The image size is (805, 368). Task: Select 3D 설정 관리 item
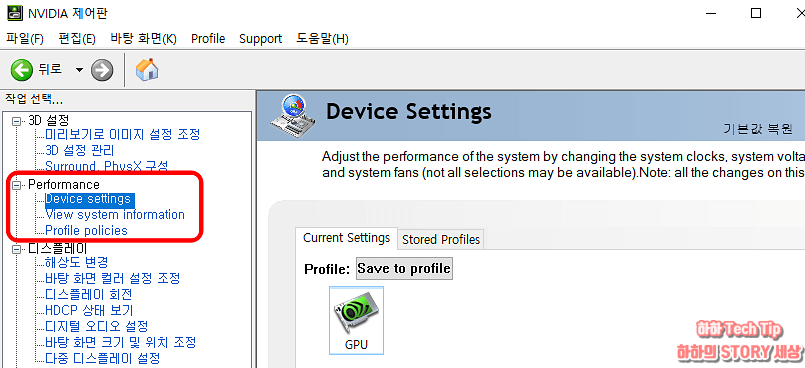tap(80, 150)
